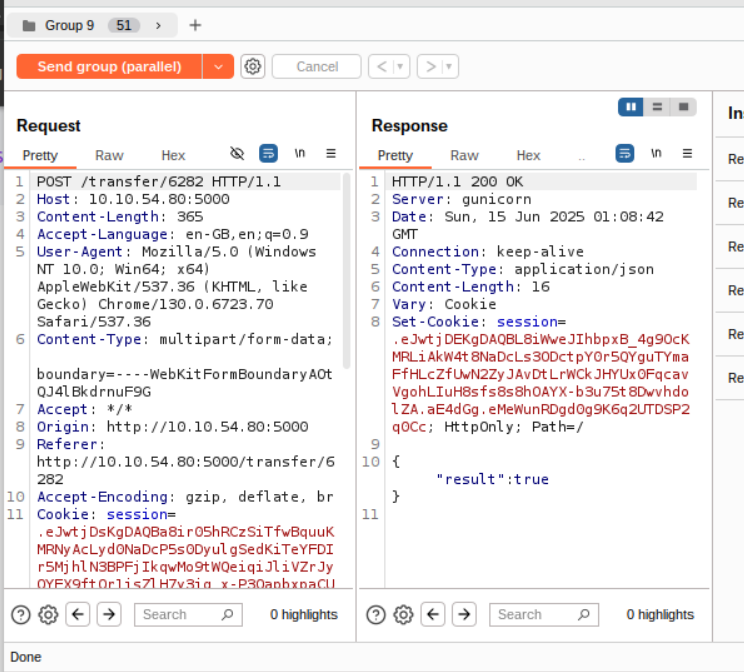This screenshot has height=672, width=744.
Task: Open the back history dropdown arrow
Action: [x=400, y=66]
